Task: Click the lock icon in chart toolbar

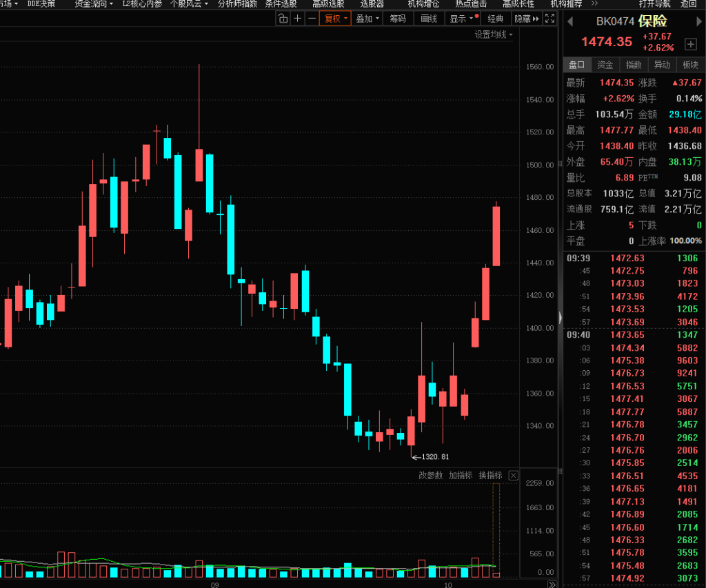Action: (x=283, y=19)
